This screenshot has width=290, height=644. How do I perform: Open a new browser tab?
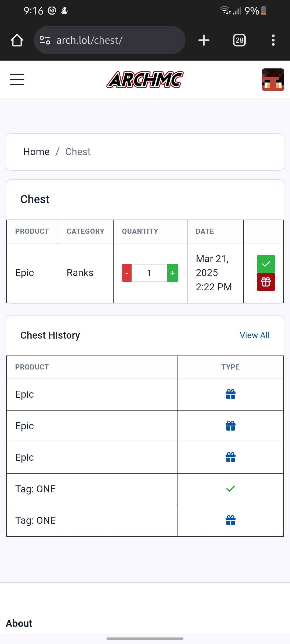tap(204, 40)
